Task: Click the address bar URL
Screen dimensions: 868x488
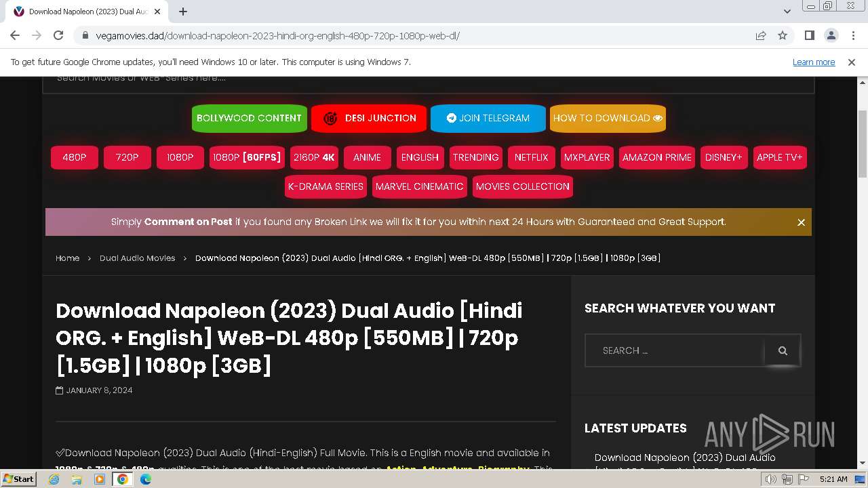Action: pos(278,35)
